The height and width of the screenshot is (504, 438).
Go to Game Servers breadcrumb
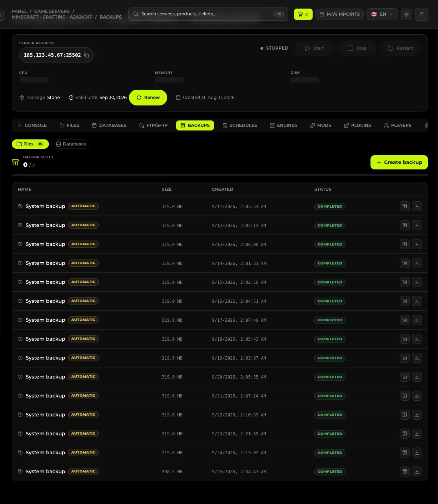coord(52,11)
